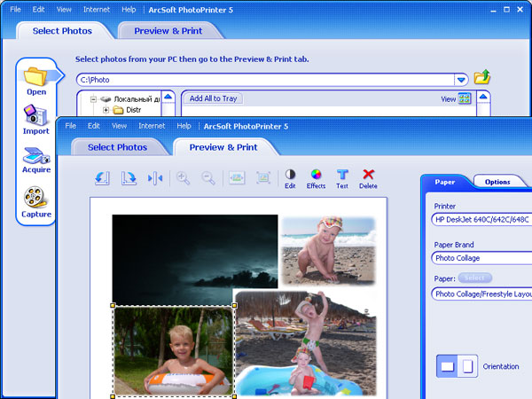The image size is (532, 399).
Task: Click the Import camera icon
Action: pos(35,115)
